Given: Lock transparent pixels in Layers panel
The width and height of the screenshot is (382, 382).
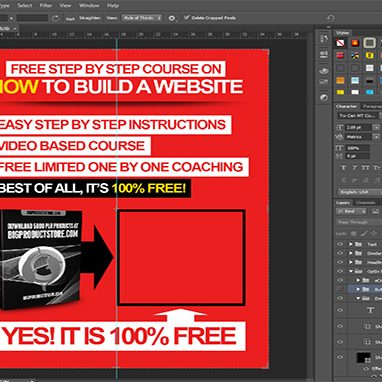Looking at the screenshot, I should point(354,234).
